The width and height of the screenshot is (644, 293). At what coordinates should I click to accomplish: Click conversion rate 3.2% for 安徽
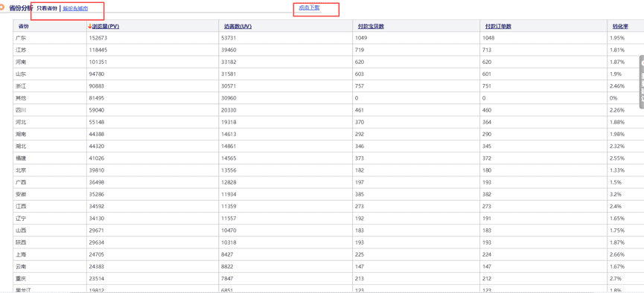(616, 195)
